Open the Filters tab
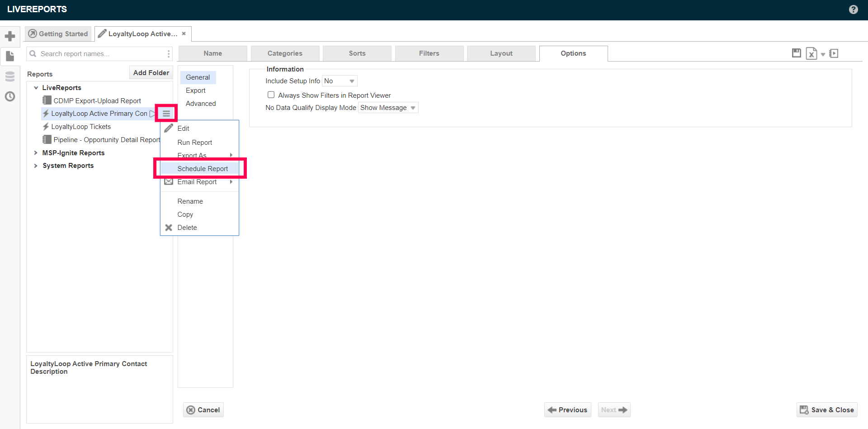 tap(429, 53)
